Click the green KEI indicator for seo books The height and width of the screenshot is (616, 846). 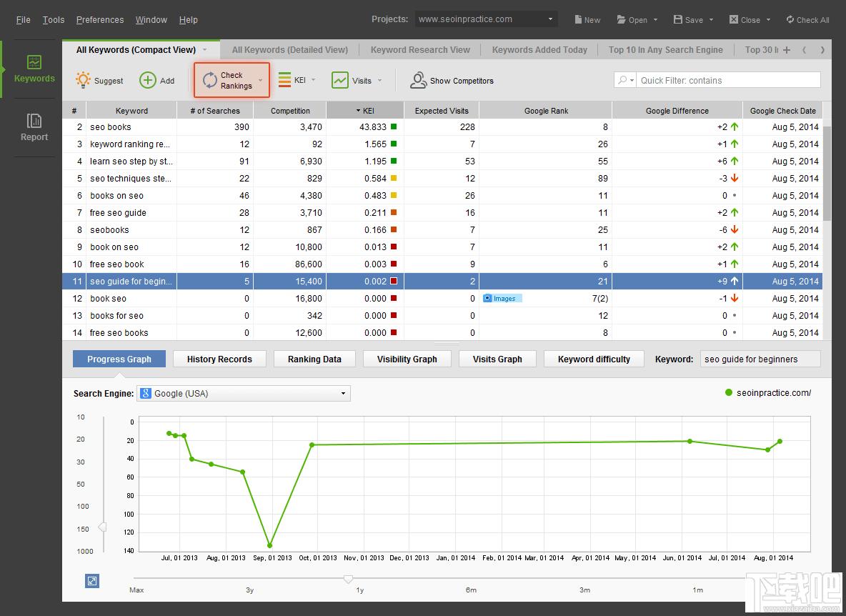394,126
